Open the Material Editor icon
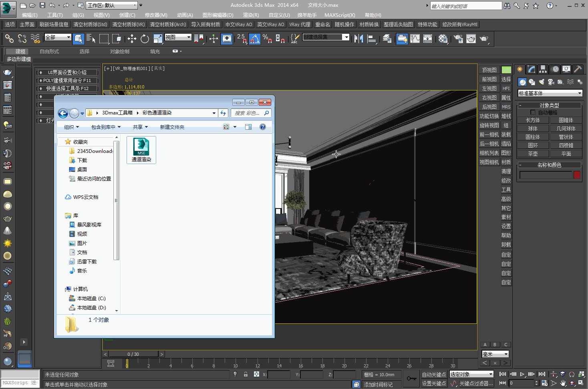 click(x=443, y=38)
